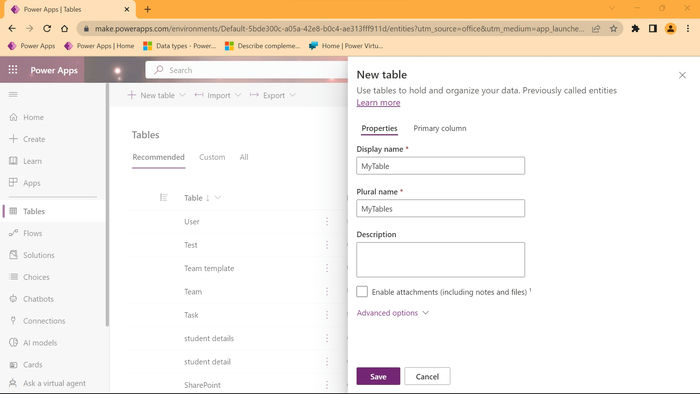Cancel new table creation
The width and height of the screenshot is (700, 394).
tap(427, 376)
